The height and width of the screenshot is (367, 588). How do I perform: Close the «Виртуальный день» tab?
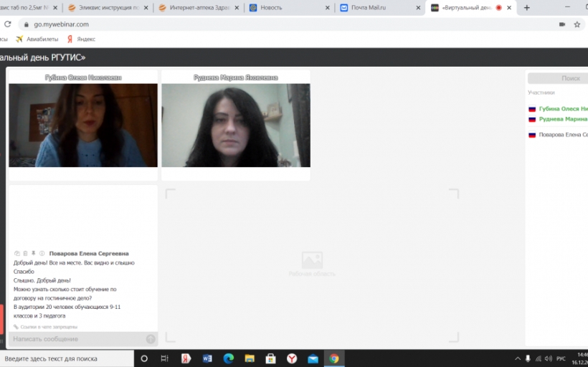pyautogui.click(x=509, y=7)
